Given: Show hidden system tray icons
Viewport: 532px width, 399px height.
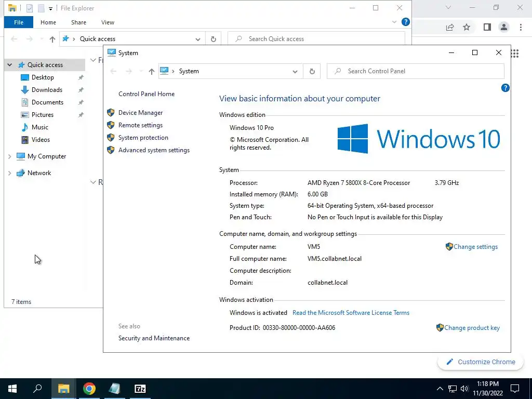Looking at the screenshot, I should (440, 389).
